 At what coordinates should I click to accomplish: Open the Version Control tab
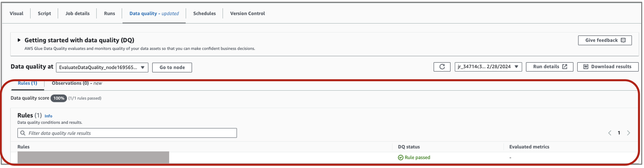247,13
